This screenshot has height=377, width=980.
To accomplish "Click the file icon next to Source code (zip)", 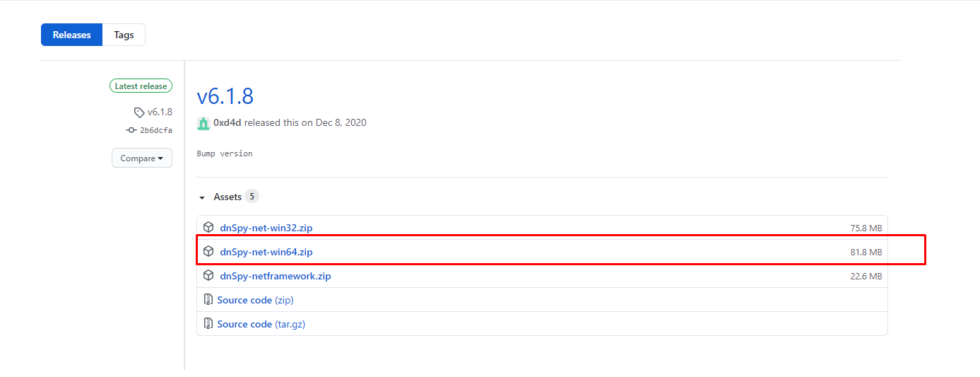I will pyautogui.click(x=208, y=300).
